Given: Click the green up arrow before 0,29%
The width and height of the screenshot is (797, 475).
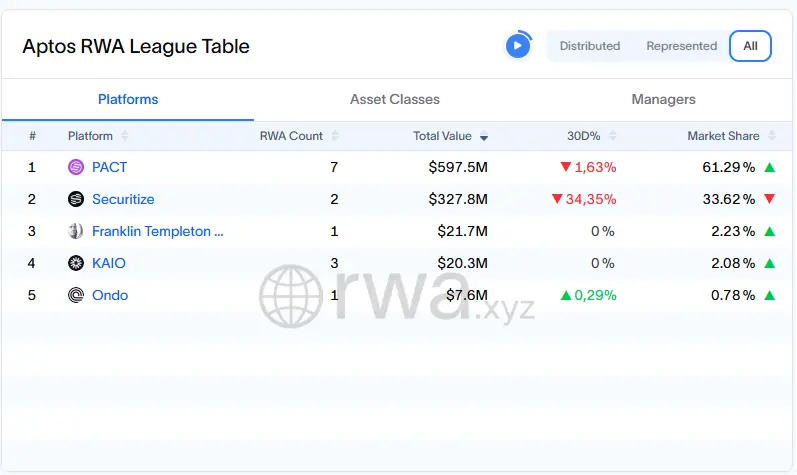Looking at the screenshot, I should [566, 295].
